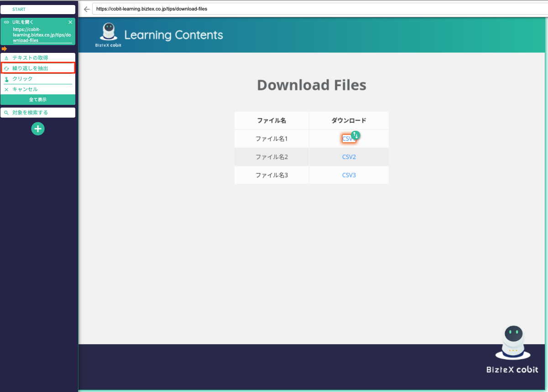Click the green up-down arrows badge on CSV1
The height and width of the screenshot is (392, 548).
[x=356, y=135]
